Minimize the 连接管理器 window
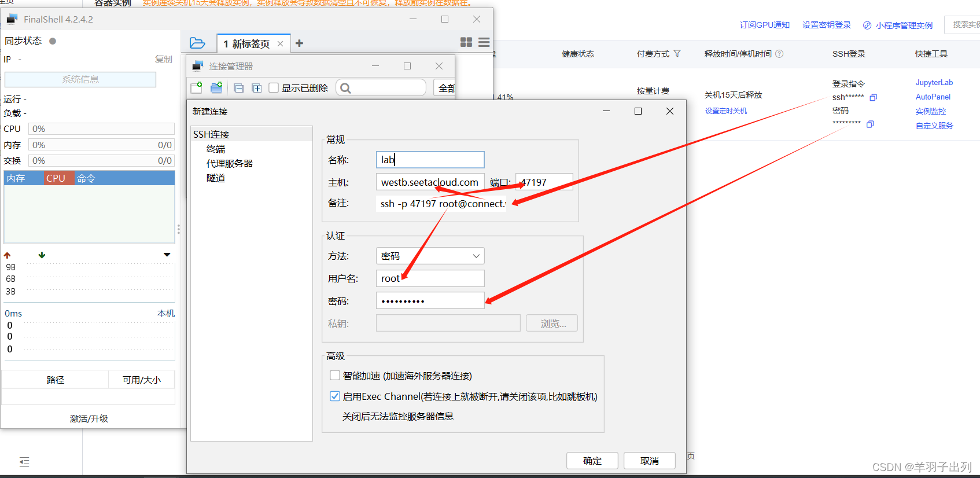The width and height of the screenshot is (980, 478). 375,66
